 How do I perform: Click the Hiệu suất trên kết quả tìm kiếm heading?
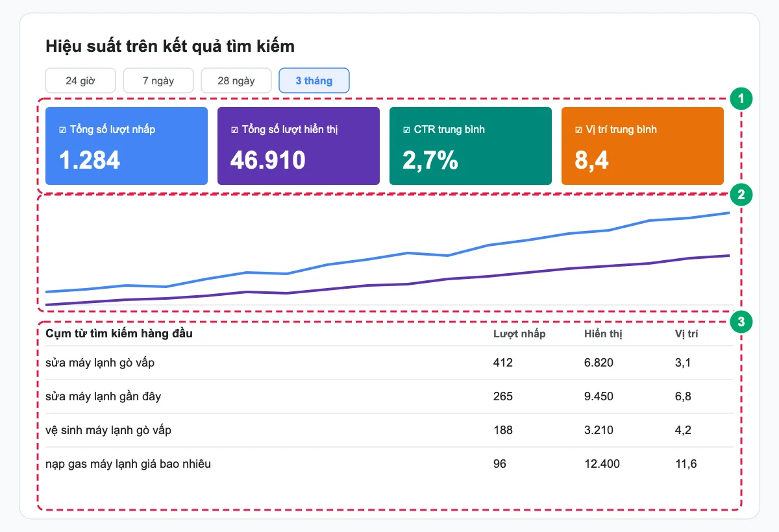point(170,47)
